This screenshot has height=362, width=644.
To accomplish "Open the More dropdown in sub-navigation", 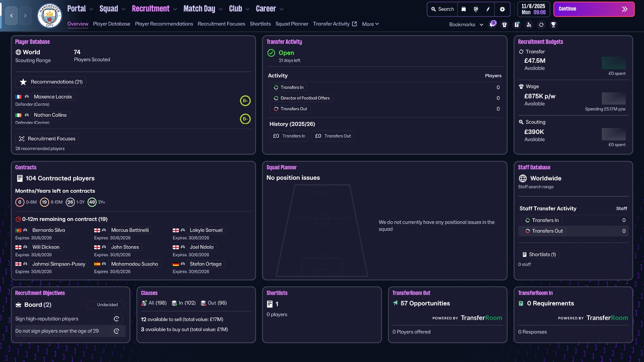I will (x=370, y=24).
